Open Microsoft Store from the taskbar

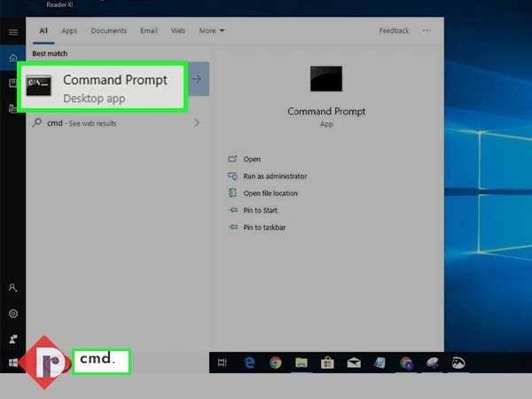pyautogui.click(x=327, y=363)
